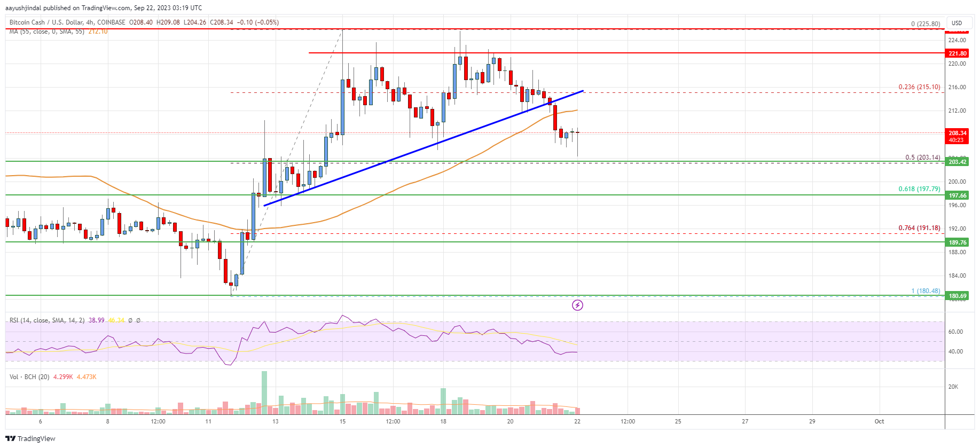
Task: Click the 0 (225.80) Fibonacci label
Action: [926, 24]
